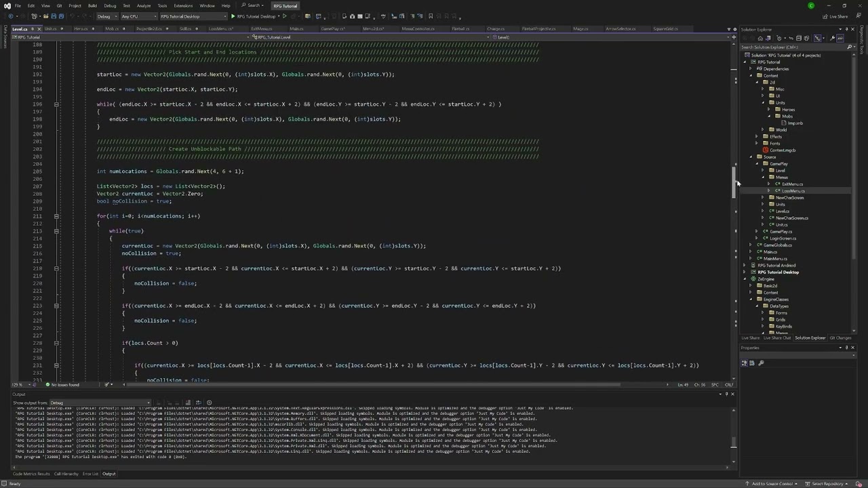Click the Save All toolbar icon
The height and width of the screenshot is (488, 868).
point(62,16)
